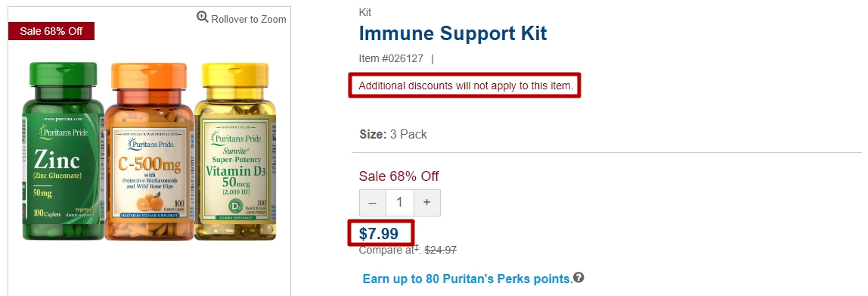Open the Earn up to 80 Puritan's Perks points link

coord(468,279)
